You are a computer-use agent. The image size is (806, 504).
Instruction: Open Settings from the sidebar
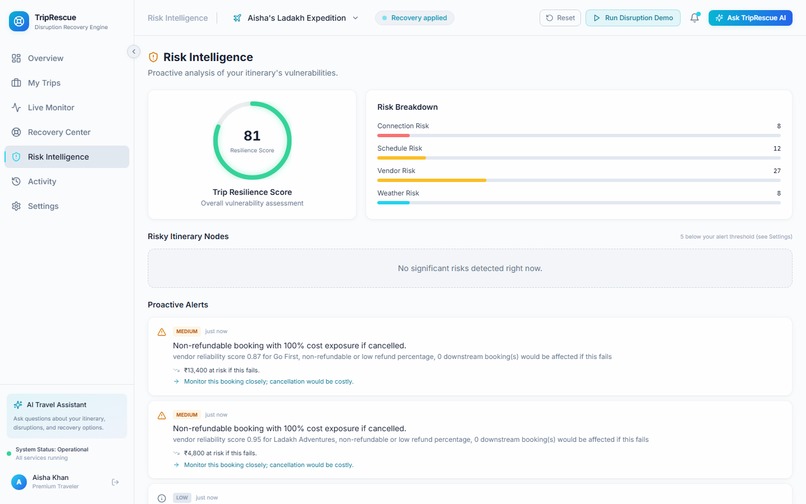pyautogui.click(x=66, y=206)
